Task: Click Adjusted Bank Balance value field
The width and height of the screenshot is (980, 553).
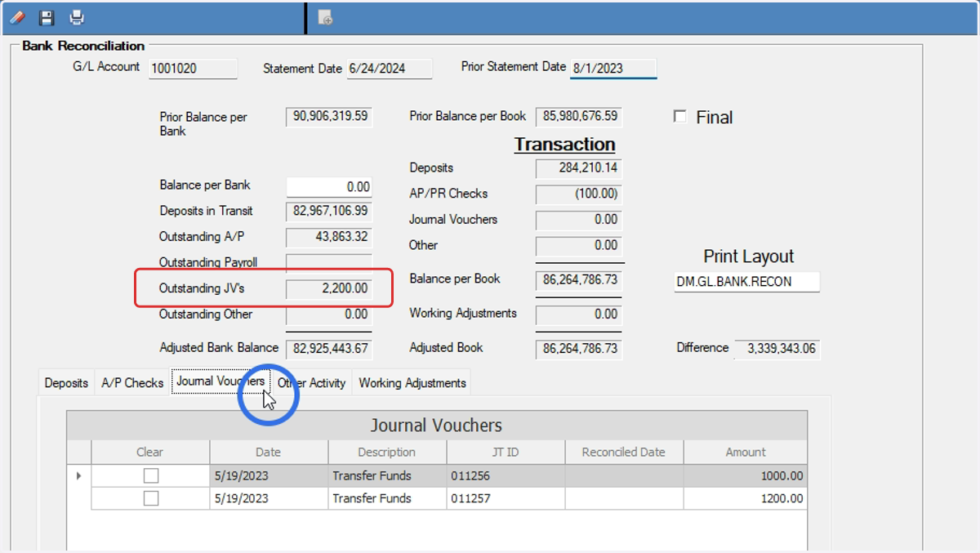Action: (x=329, y=349)
